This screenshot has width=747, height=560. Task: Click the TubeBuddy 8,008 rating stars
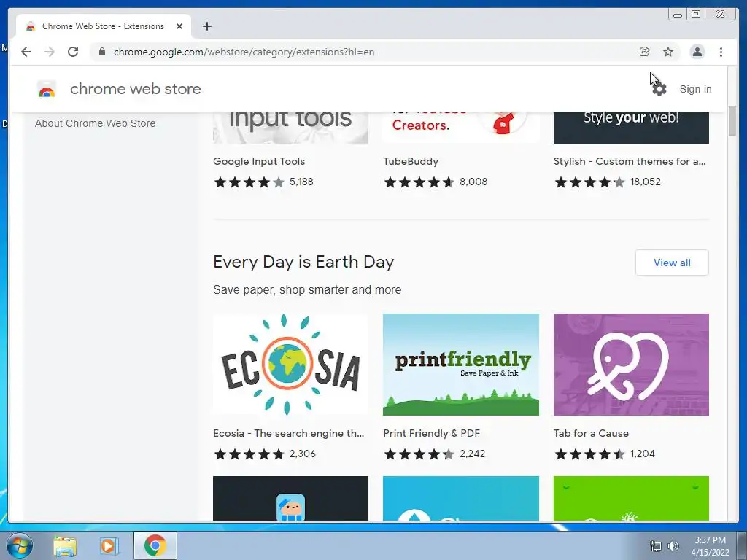pos(419,182)
